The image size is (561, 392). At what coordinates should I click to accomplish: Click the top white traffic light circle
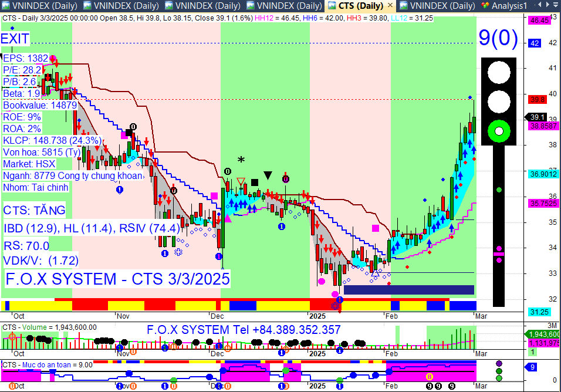499,72
